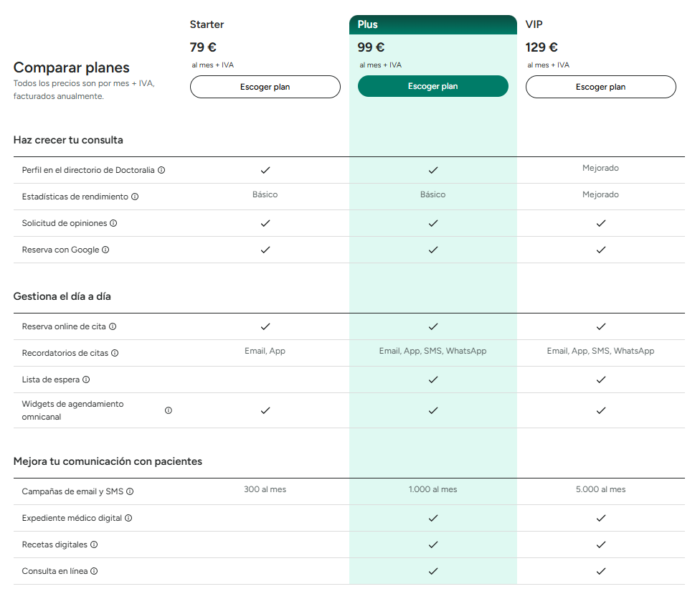Open info icon beside Reserva online de cita
Screen dimensions: 700x594
click(x=113, y=326)
